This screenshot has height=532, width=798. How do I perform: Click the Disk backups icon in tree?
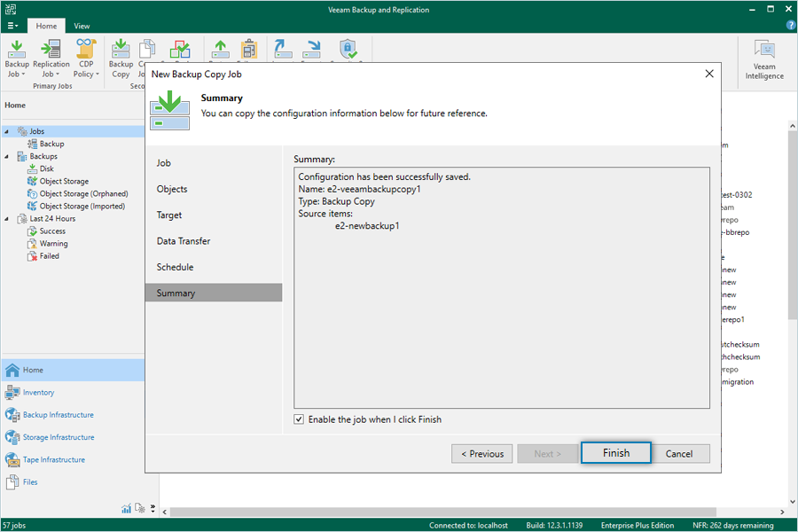(32, 168)
